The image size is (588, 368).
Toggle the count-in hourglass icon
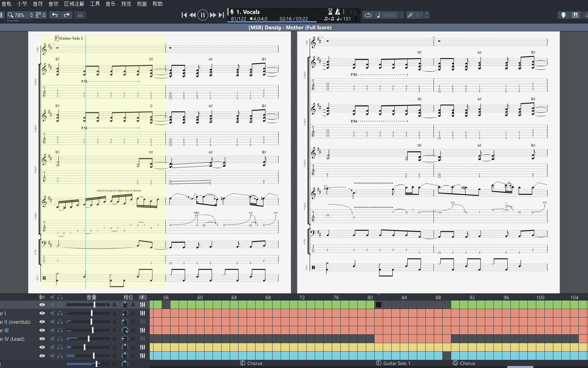[x=330, y=12]
